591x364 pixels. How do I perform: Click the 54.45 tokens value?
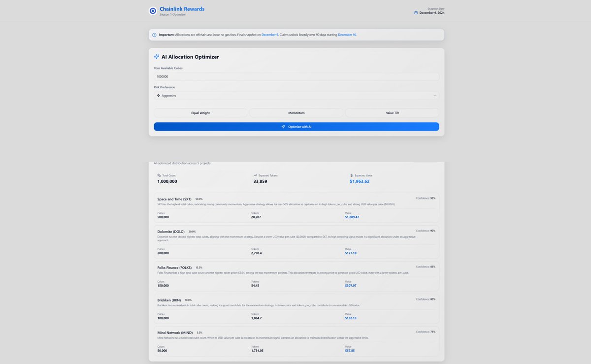[x=255, y=286]
